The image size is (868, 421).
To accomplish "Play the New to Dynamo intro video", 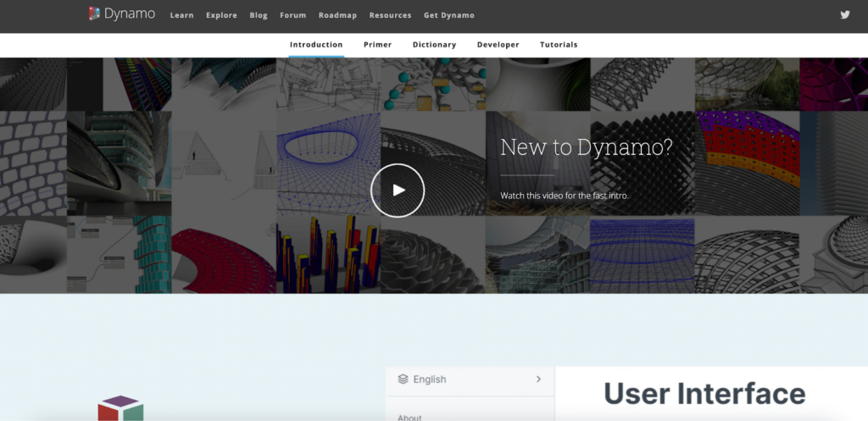I will pyautogui.click(x=398, y=191).
